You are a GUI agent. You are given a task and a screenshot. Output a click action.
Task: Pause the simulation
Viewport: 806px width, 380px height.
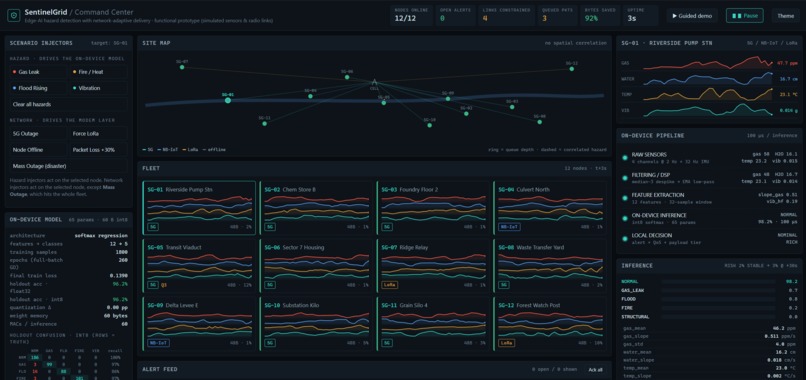click(x=744, y=16)
